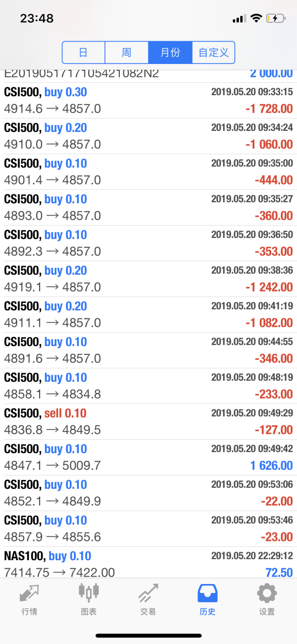Tap the battery charging indicator
Screen dimensions: 297x644
[275, 18]
